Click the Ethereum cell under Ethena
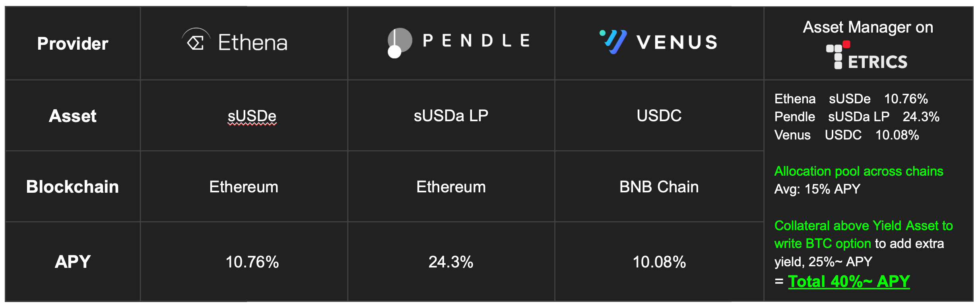 pos(244,187)
